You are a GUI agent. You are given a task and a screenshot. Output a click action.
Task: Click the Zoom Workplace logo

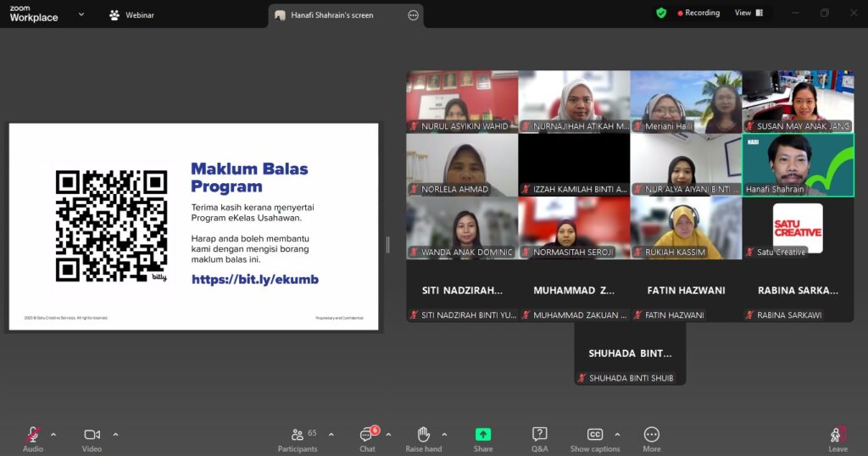pos(34,14)
